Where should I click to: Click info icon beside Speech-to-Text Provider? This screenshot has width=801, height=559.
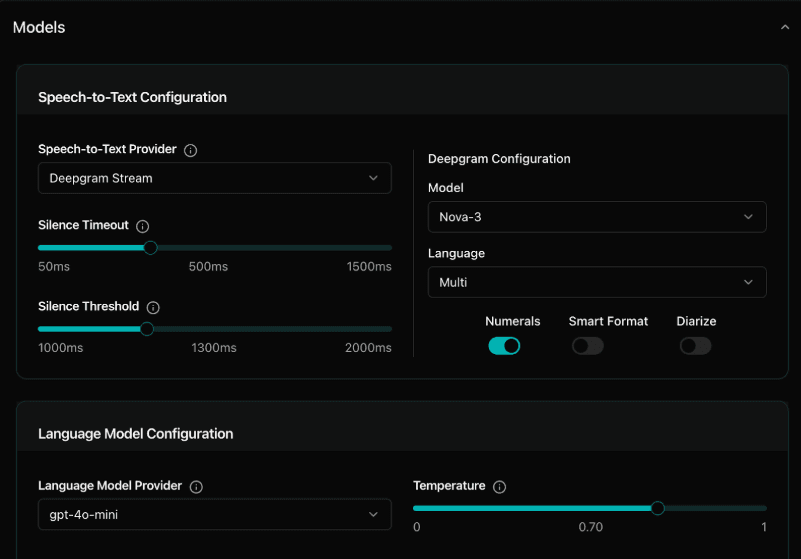tap(191, 150)
